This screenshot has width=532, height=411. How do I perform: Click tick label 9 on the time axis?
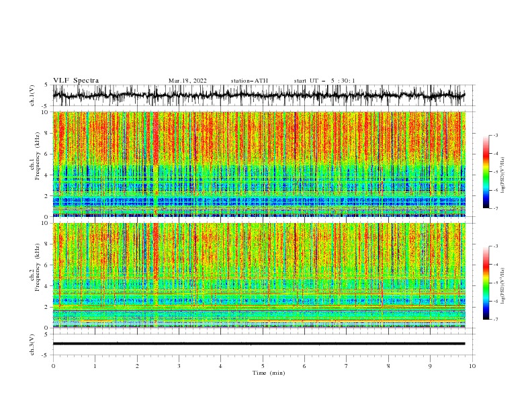tap(430, 366)
